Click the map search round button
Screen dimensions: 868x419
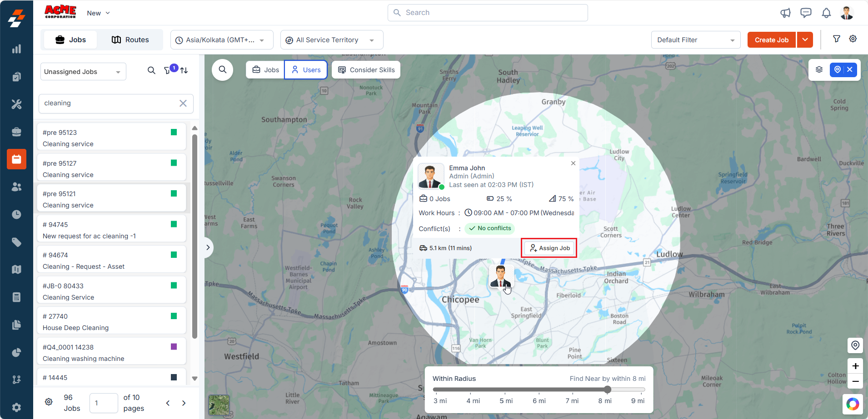(x=222, y=69)
